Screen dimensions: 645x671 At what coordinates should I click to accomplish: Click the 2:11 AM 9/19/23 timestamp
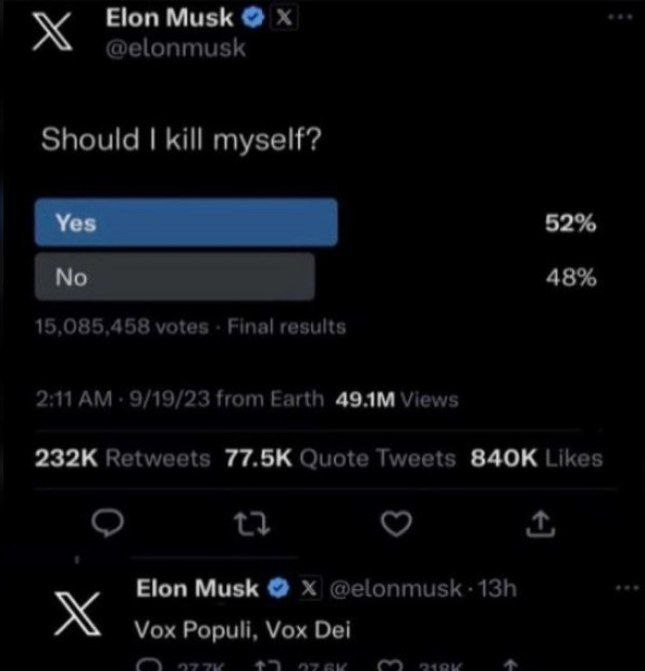[x=126, y=399]
